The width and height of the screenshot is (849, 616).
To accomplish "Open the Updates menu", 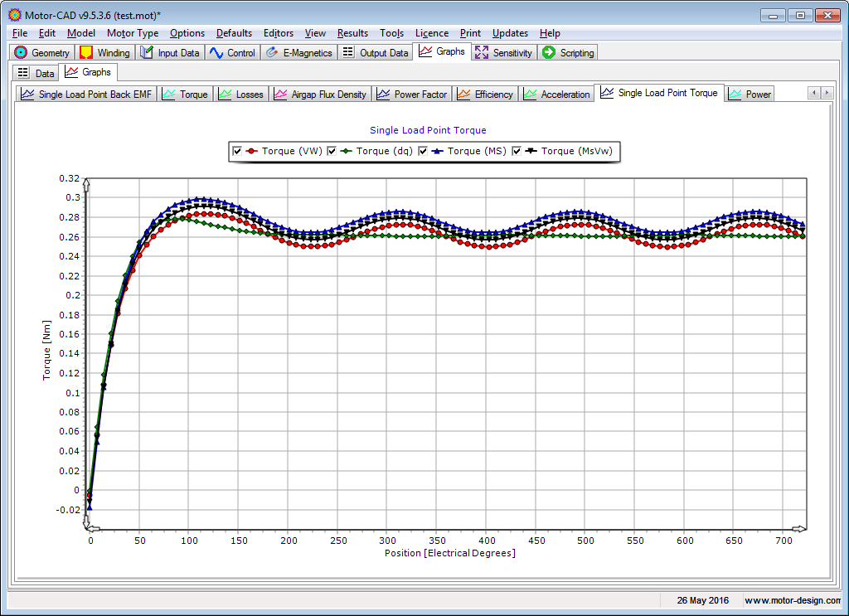I will [x=510, y=33].
